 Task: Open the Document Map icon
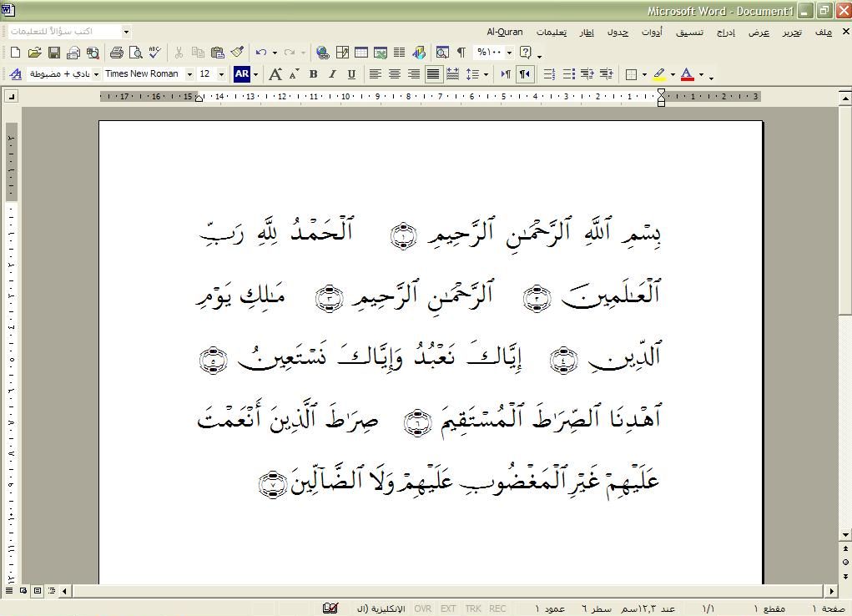click(442, 53)
